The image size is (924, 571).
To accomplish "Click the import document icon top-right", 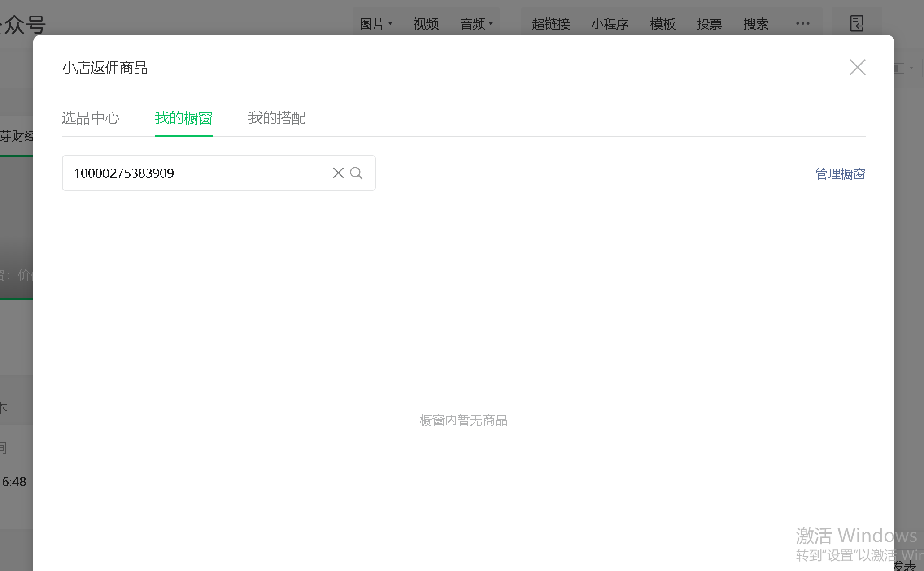I will click(x=857, y=23).
